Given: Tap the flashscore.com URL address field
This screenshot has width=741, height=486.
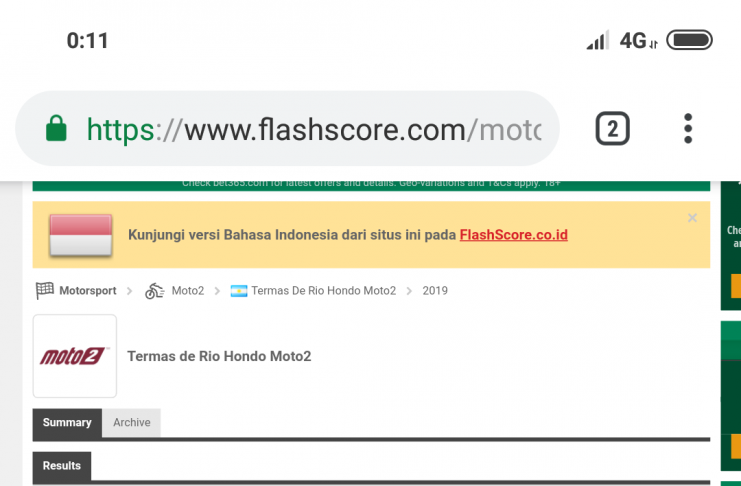Looking at the screenshot, I should [x=310, y=129].
